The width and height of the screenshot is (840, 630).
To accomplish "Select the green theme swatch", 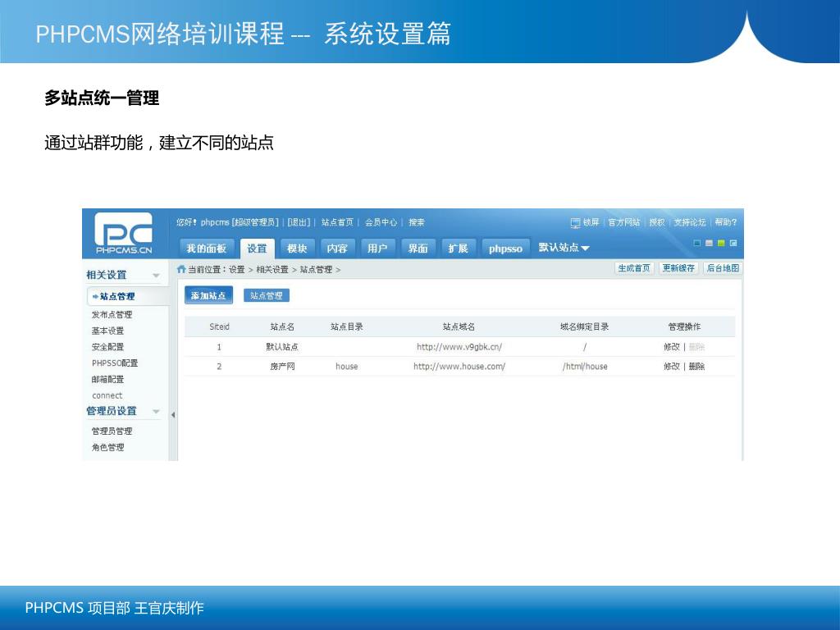I will coord(721,243).
